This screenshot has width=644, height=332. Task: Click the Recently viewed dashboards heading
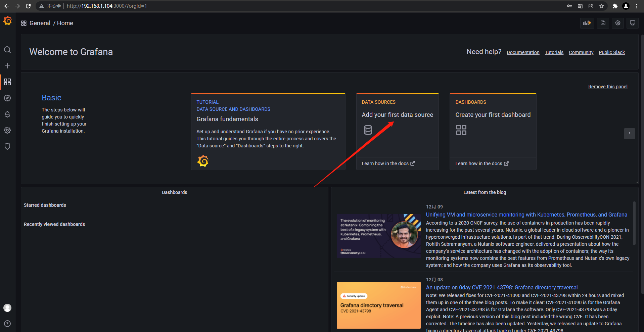[54, 224]
